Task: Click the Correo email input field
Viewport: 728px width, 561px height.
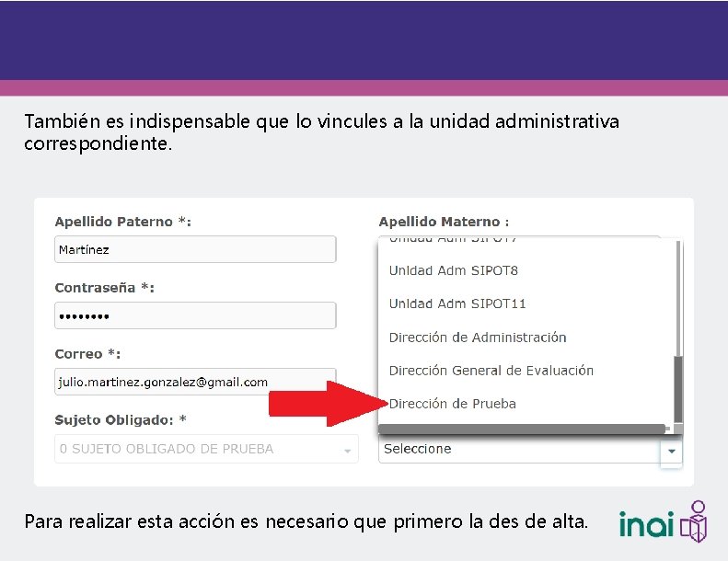Action: tap(195, 382)
